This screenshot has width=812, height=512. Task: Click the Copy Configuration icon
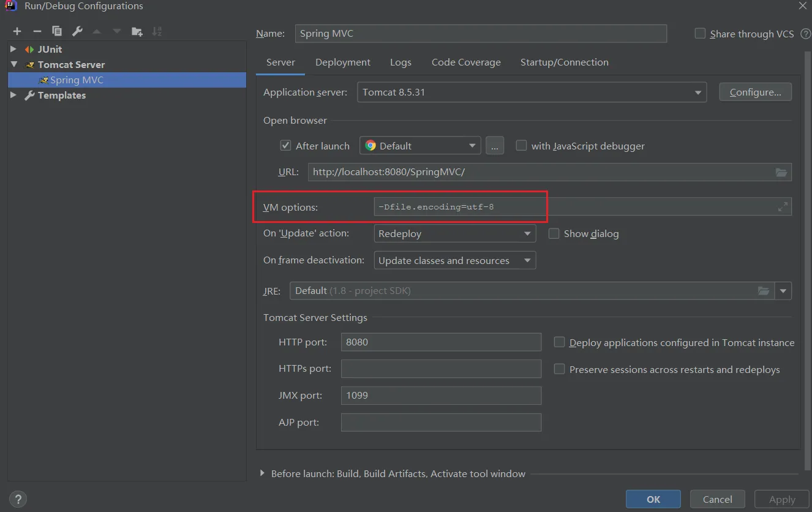57,31
